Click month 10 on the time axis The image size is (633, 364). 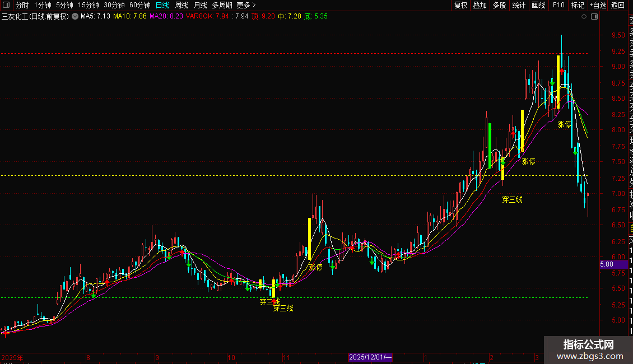231,357
